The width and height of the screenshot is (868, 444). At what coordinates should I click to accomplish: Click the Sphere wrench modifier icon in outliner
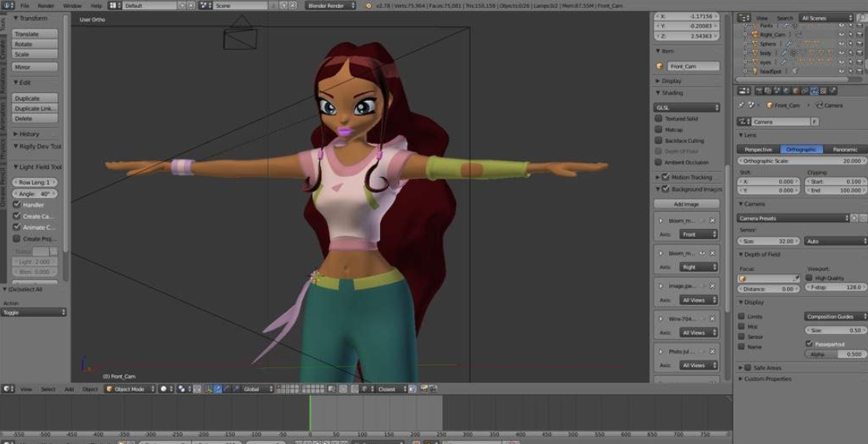[789, 43]
